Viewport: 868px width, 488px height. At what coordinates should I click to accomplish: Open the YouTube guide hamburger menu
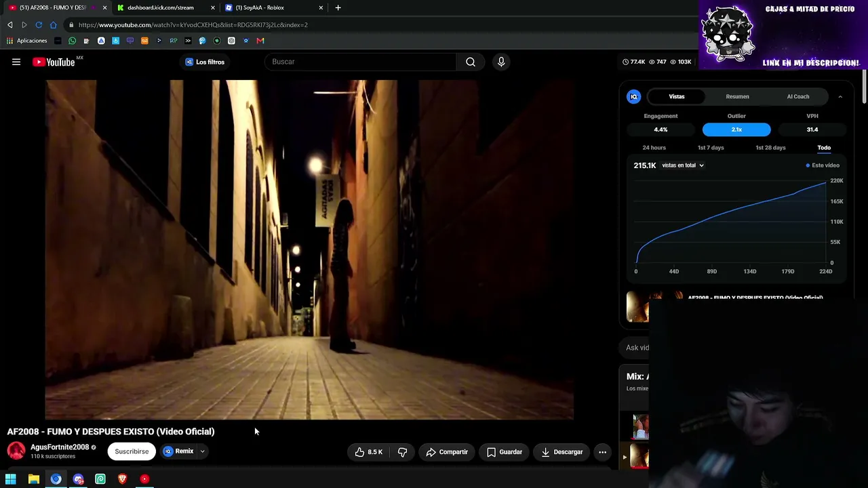point(16,62)
